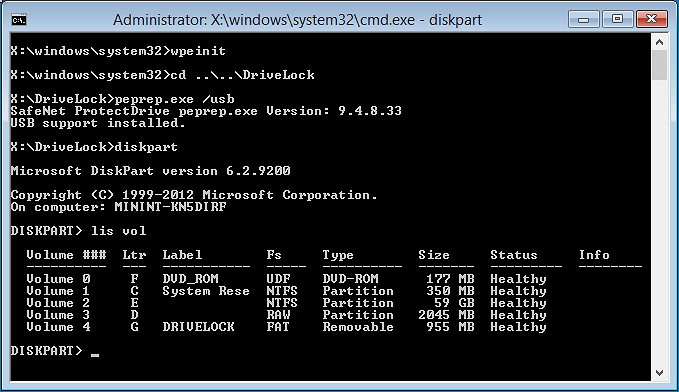
Task: Click the vertical scrollbar thumb
Action: click(660, 65)
